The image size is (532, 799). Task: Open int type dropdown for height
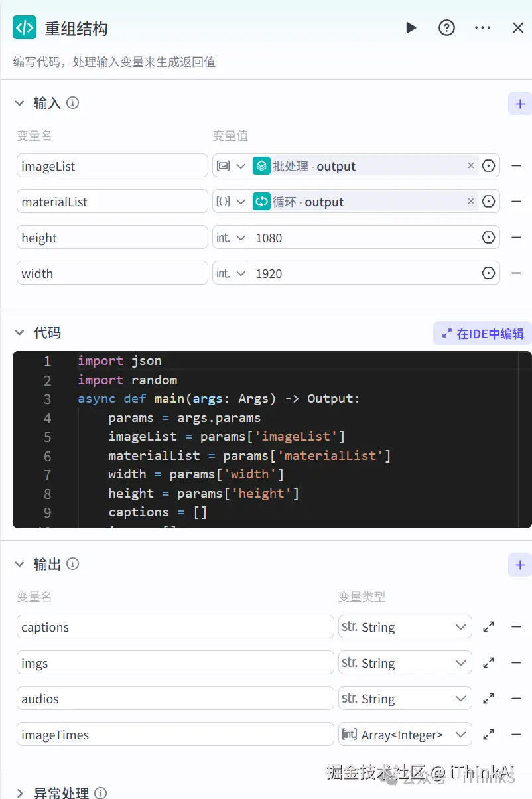tap(231, 238)
